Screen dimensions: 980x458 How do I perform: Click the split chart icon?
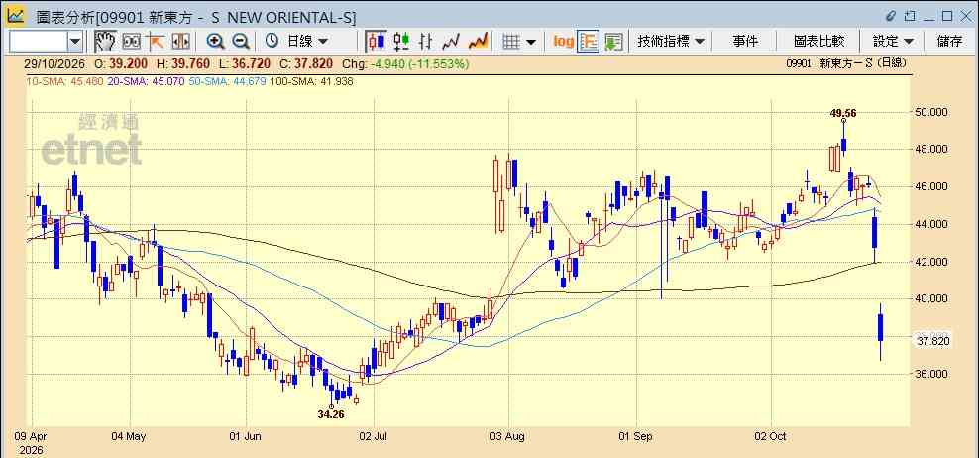point(180,42)
